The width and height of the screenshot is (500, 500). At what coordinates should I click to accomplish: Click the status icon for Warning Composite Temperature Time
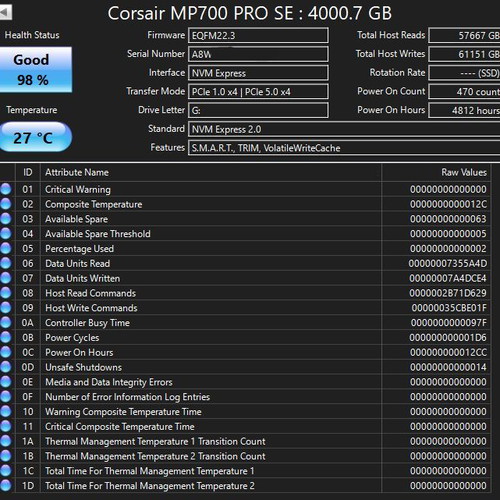pyautogui.click(x=5, y=411)
